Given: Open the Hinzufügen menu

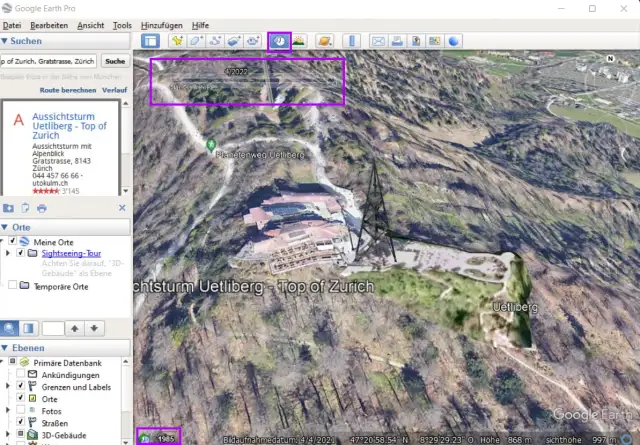Looking at the screenshot, I should pos(160,23).
